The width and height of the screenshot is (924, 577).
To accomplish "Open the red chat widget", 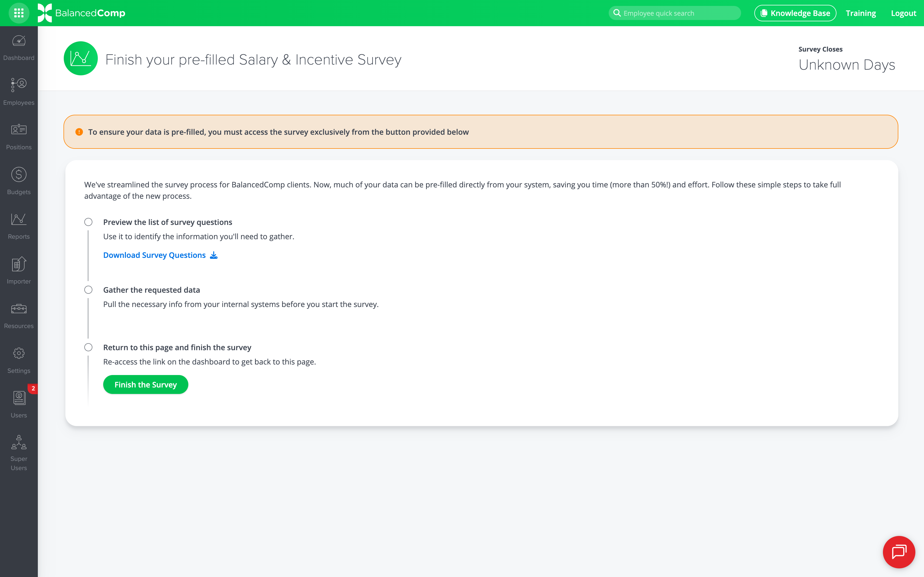I will [898, 551].
